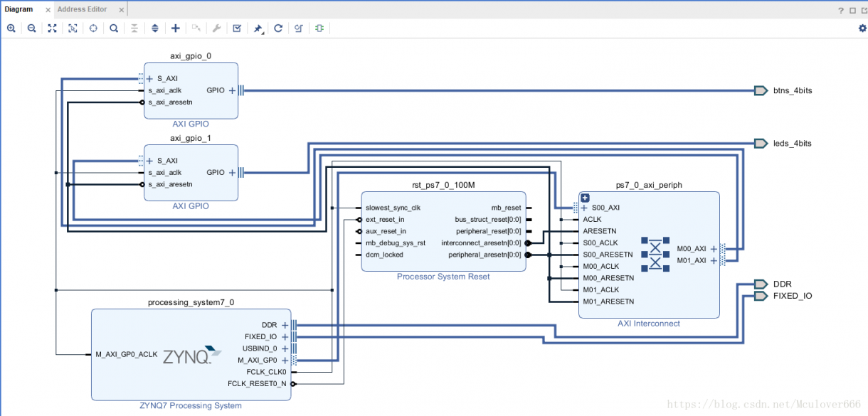Expand the S_AXI interface on axi_gpio_0
Image resolution: width=868 pixels, height=416 pixels.
[x=149, y=79]
